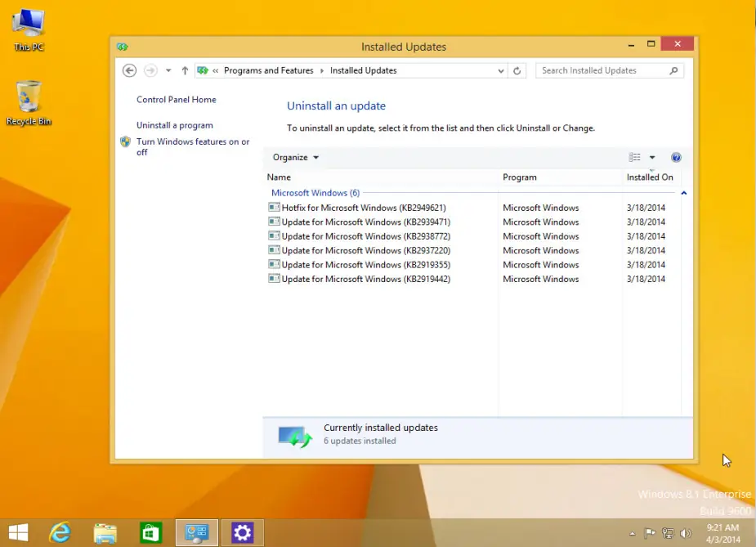Switch to PC settings gear taskbar button
Viewport: 756px width, 547px height.
point(243,533)
